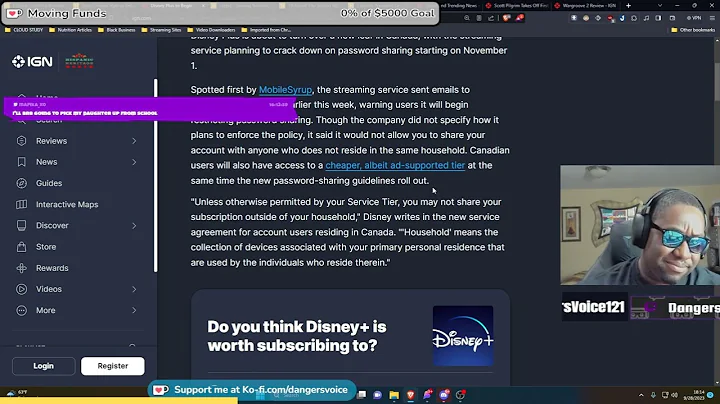Open File Explorer from the taskbar
The image size is (720, 404).
394,395
